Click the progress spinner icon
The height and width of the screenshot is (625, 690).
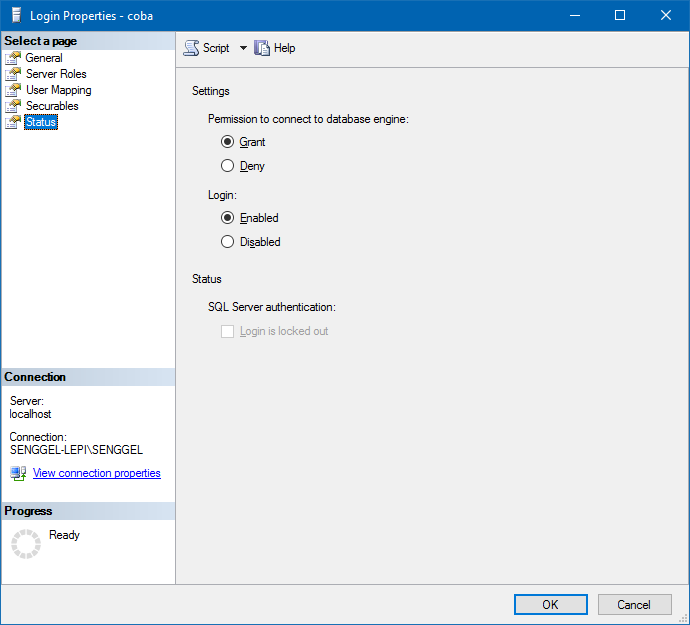[x=26, y=544]
